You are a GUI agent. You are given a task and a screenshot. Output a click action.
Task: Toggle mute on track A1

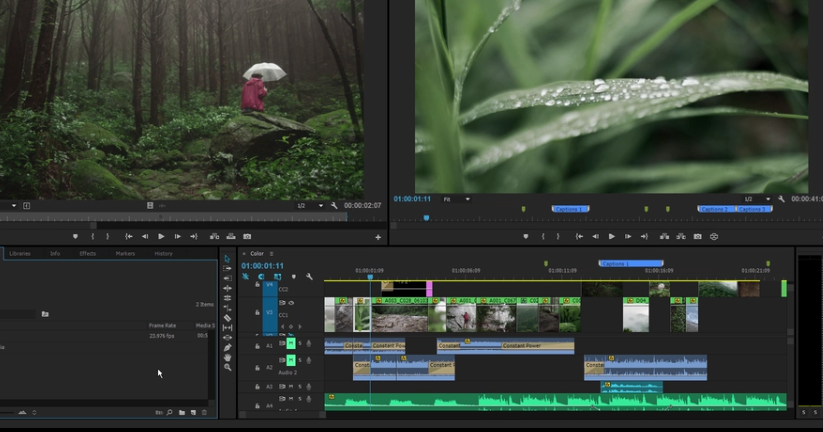click(291, 343)
